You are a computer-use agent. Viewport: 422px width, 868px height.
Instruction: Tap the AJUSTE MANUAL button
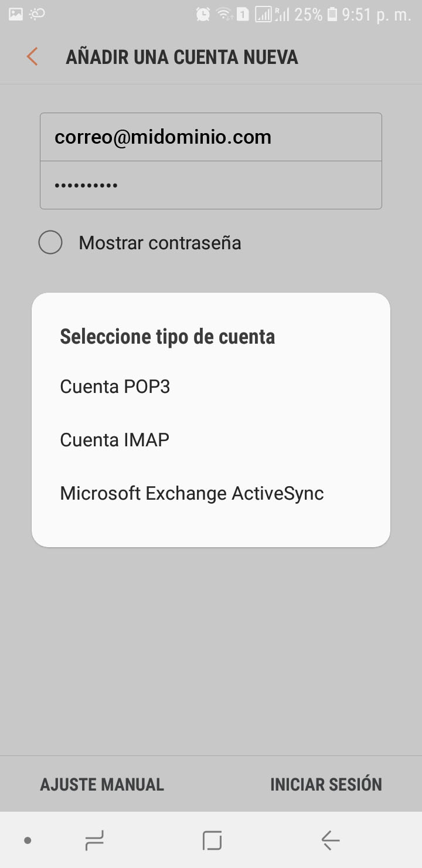[102, 784]
